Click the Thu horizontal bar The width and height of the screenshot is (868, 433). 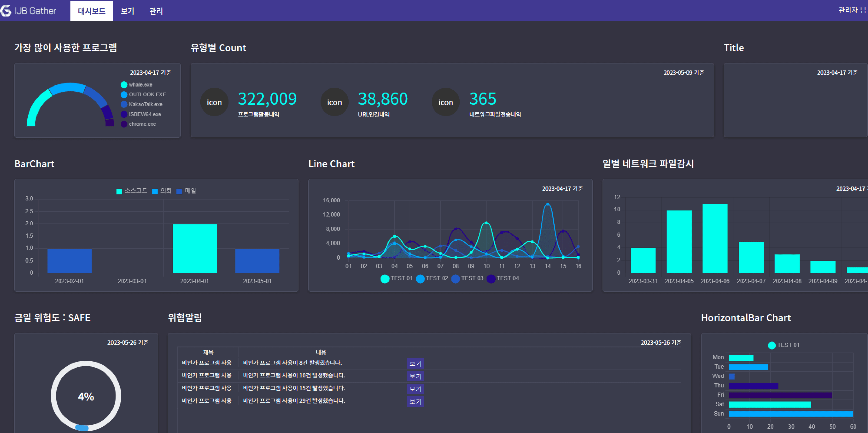pos(753,386)
